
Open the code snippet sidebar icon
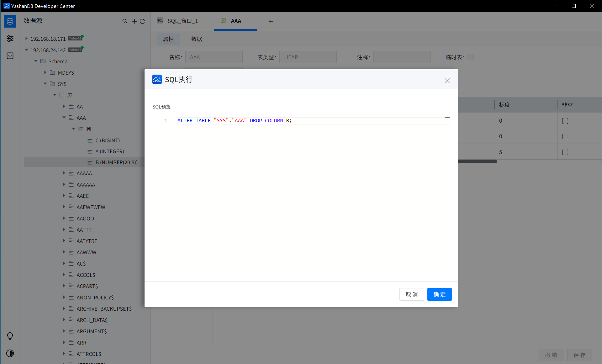pyautogui.click(x=10, y=56)
